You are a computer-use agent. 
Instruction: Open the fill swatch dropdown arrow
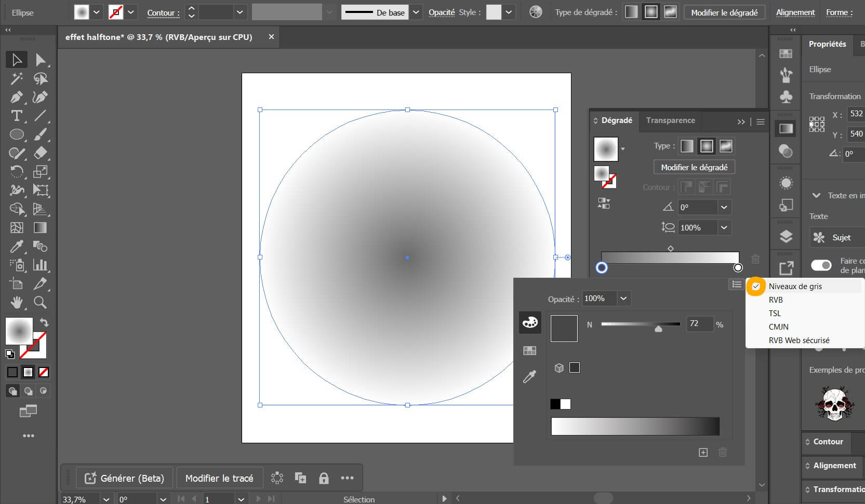coord(97,12)
